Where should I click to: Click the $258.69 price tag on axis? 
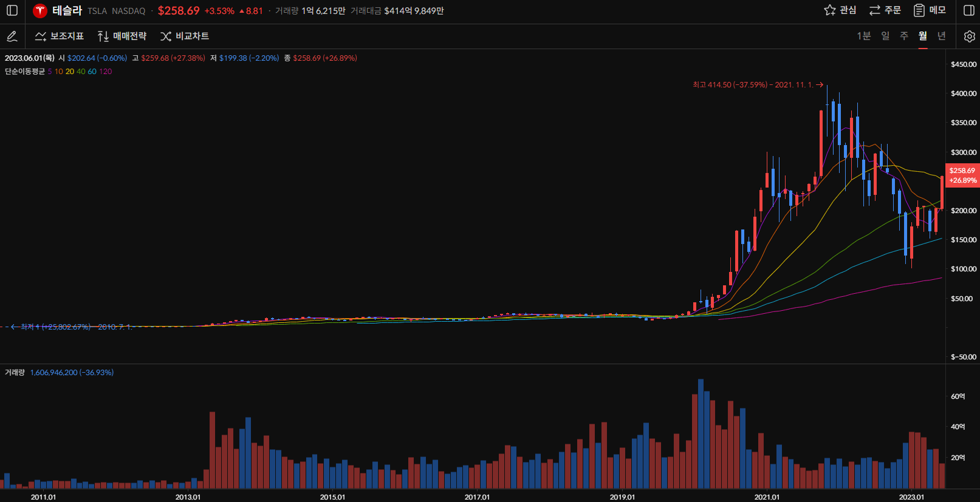(962, 175)
